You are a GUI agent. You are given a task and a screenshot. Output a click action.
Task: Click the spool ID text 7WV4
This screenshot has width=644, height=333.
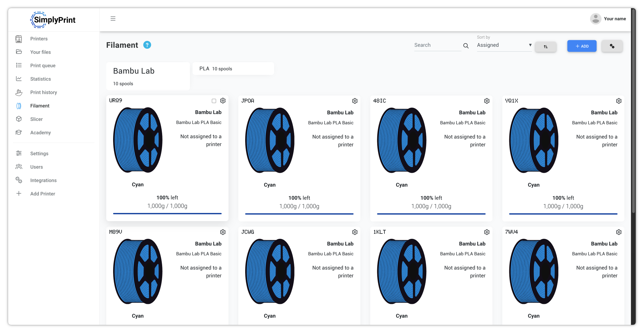[512, 232]
